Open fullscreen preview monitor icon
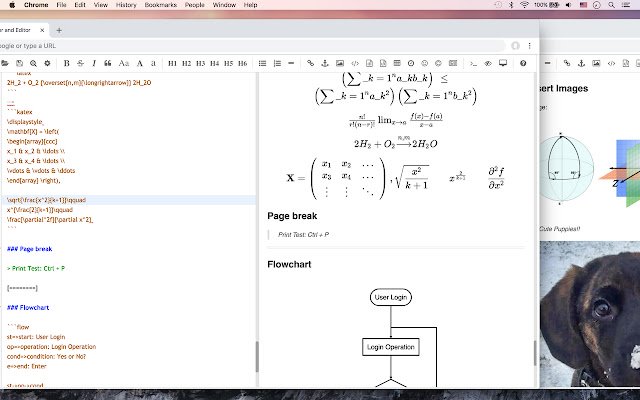Viewport: 640px width, 400px height. [503, 63]
